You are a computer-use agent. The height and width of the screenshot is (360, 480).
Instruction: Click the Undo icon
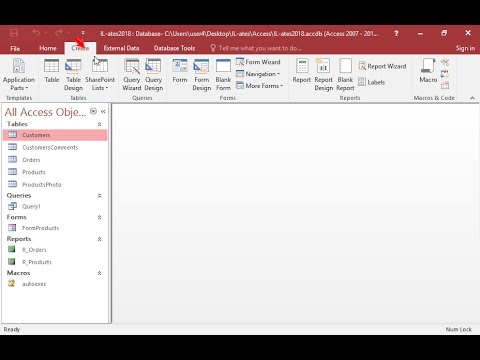coord(36,33)
